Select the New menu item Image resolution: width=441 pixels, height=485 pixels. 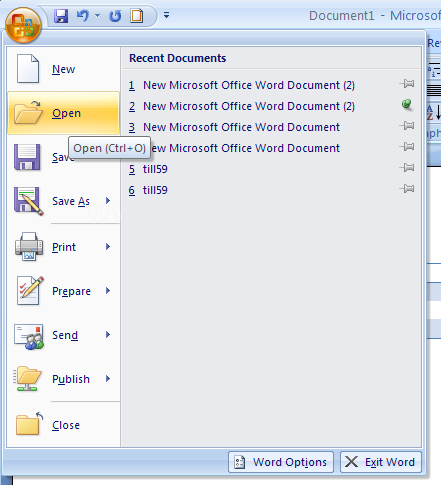coord(63,69)
